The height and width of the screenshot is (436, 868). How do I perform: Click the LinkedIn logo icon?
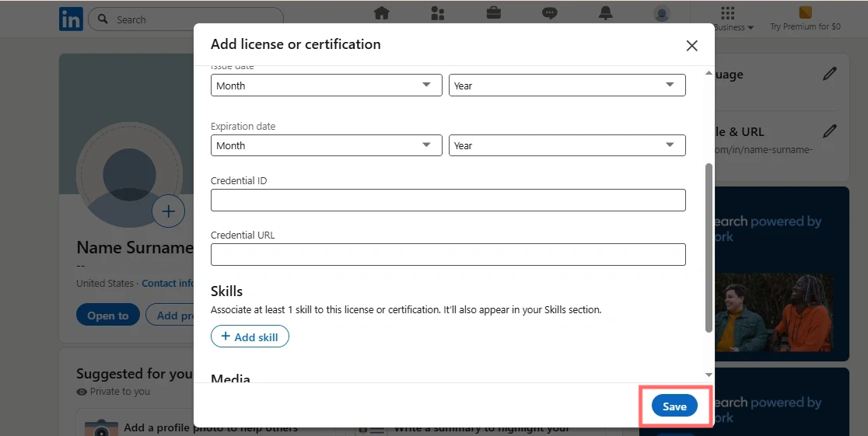(x=71, y=19)
